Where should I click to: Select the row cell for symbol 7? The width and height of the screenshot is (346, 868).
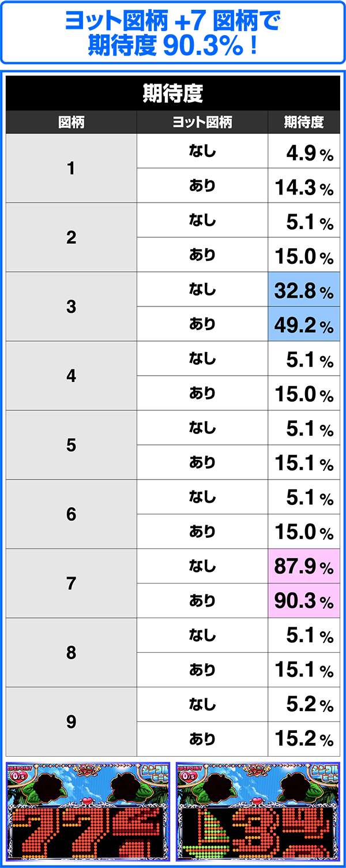[x=72, y=583]
